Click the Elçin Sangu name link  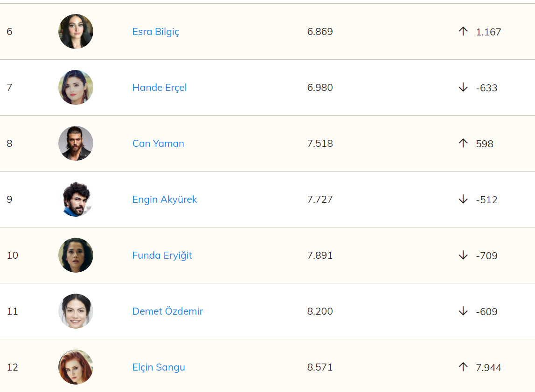click(x=159, y=367)
